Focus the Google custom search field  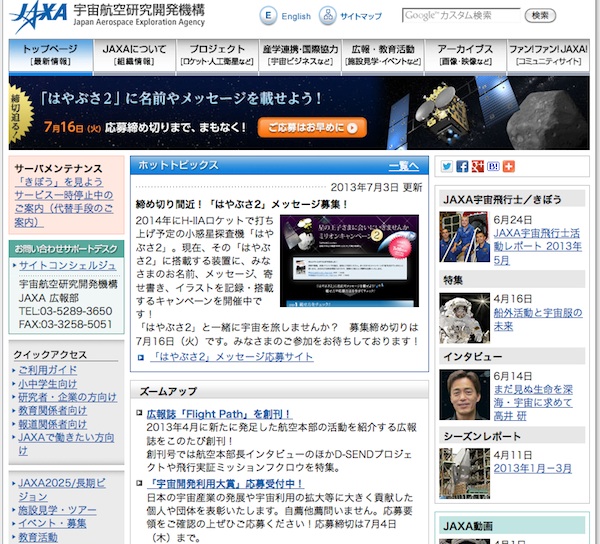point(461,16)
